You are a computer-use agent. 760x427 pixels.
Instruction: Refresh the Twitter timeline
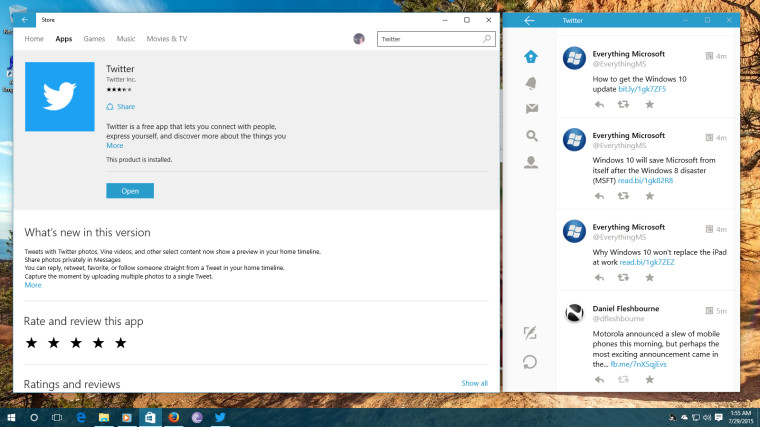coord(530,362)
